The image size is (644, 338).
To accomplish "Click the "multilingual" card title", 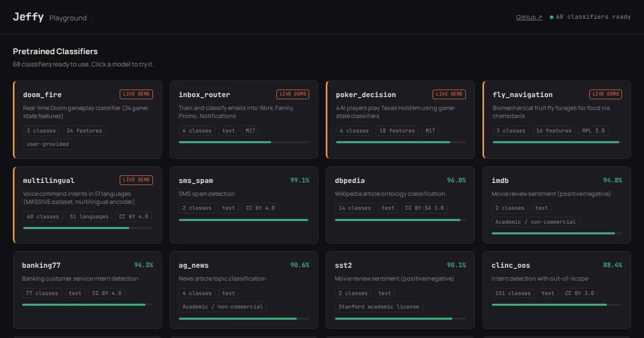I will click(x=49, y=181).
